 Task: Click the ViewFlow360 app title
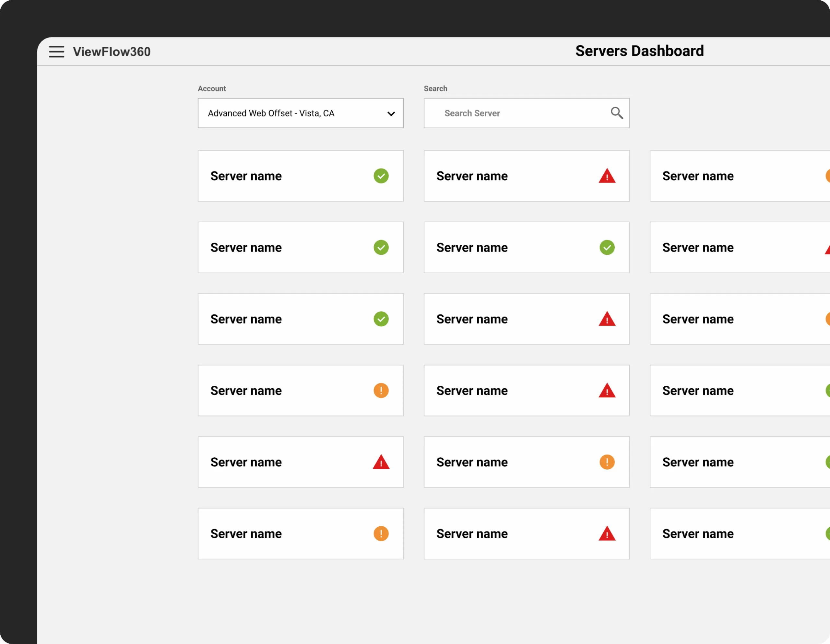click(112, 52)
